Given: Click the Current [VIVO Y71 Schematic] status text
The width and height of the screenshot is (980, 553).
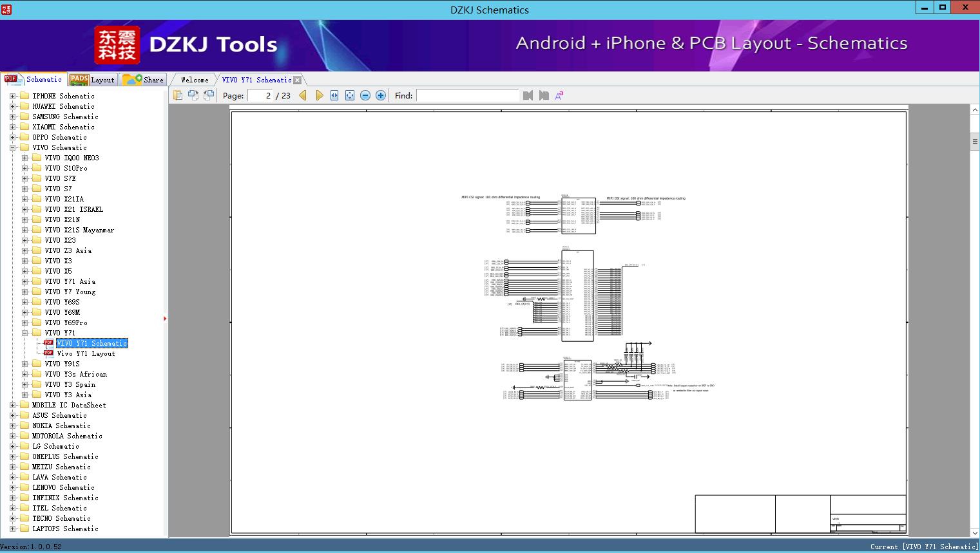Looking at the screenshot, I should pyautogui.click(x=924, y=547).
